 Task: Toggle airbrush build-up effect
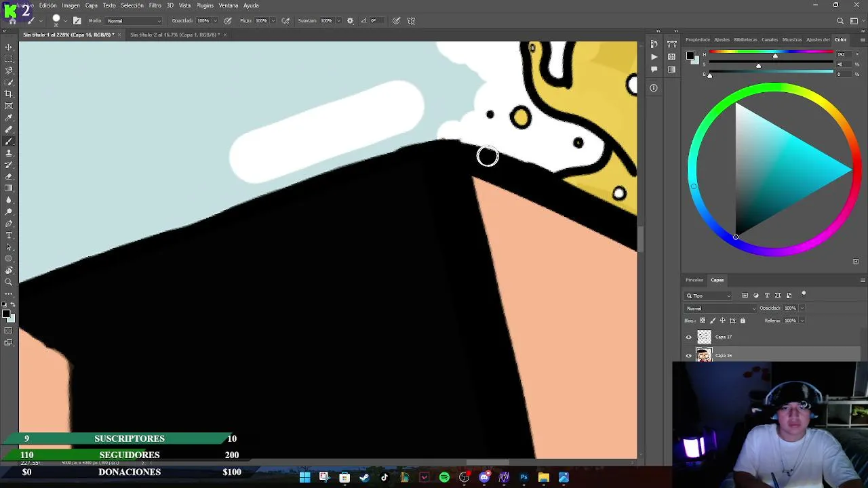[x=285, y=21]
